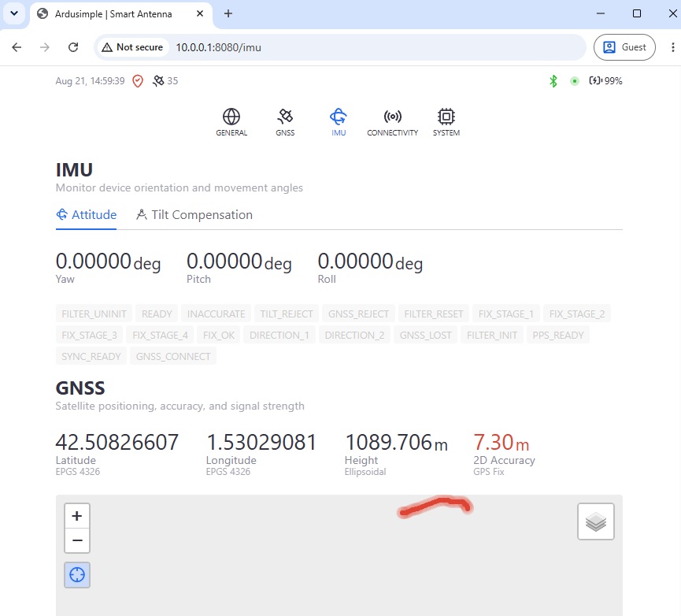This screenshot has height=616, width=681.
Task: Switch to the Tilt Compensation tab
Action: [194, 214]
